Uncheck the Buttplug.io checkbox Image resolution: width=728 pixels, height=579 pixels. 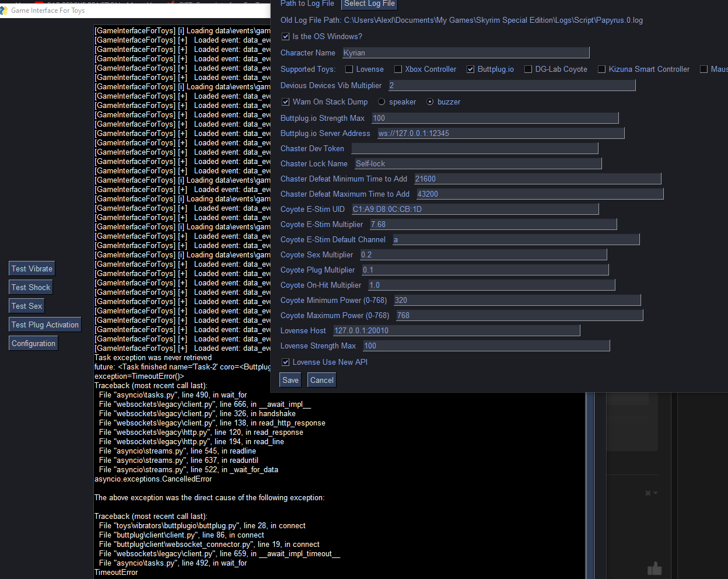click(470, 69)
